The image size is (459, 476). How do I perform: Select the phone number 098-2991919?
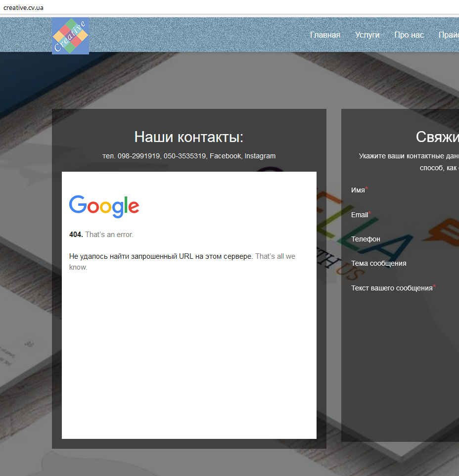coord(138,156)
